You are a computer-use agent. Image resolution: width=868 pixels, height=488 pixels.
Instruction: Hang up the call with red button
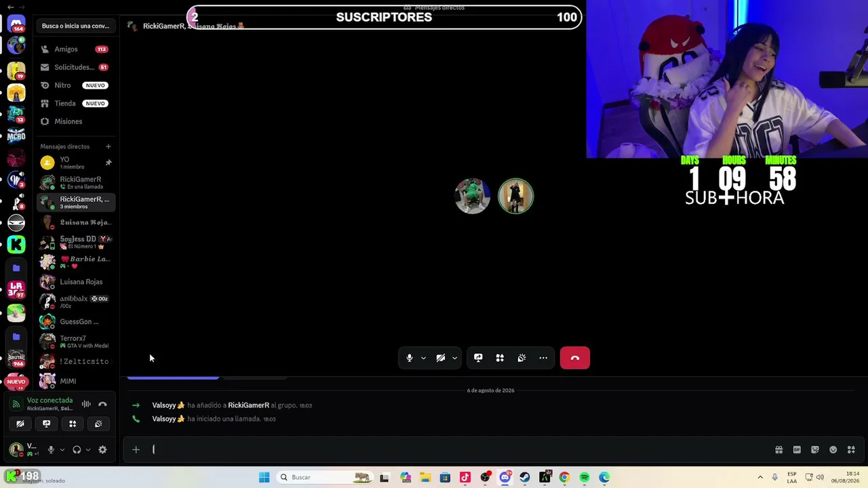pos(575,358)
